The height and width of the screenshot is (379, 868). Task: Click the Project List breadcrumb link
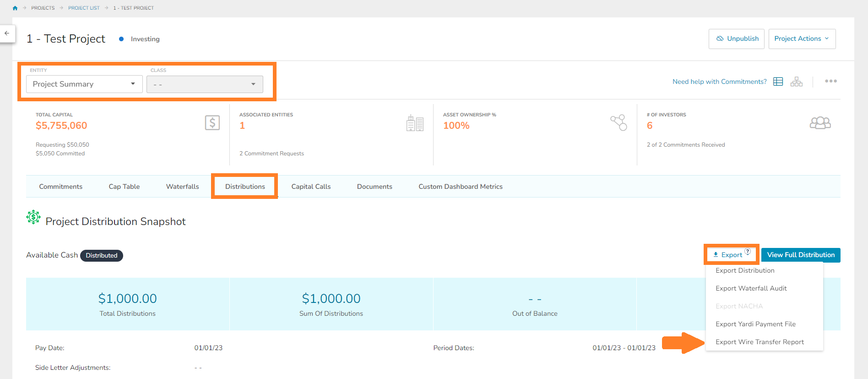pyautogui.click(x=84, y=8)
